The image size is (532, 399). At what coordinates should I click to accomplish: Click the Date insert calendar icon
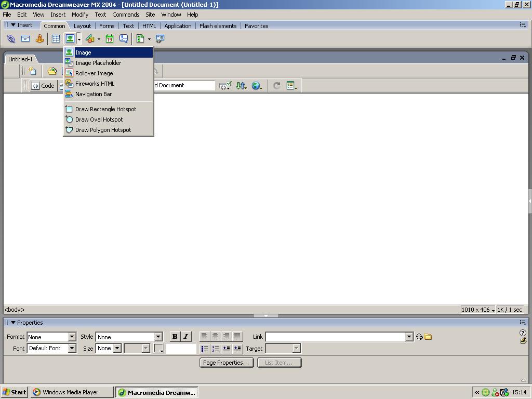pyautogui.click(x=110, y=39)
